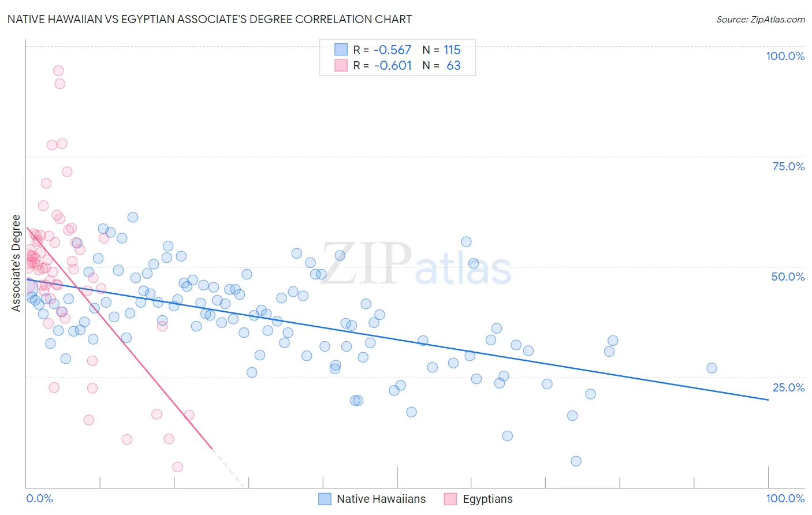Click the ZIPatlas watermark in chart center
This screenshot has width=812, height=515.
pos(416,264)
